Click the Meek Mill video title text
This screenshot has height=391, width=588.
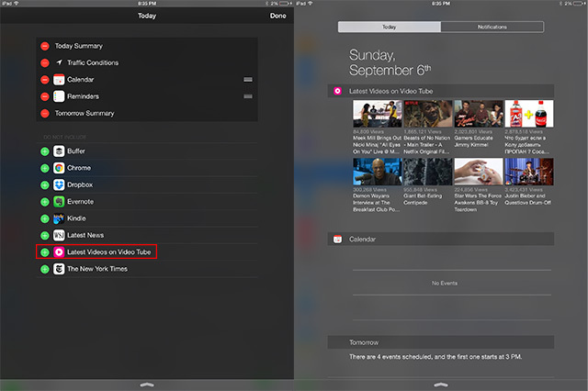(377, 145)
